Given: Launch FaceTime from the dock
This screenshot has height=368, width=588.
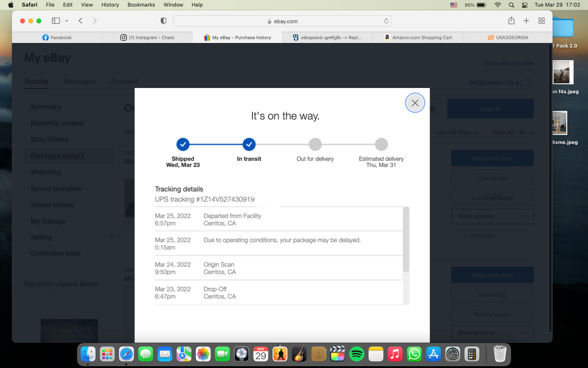Looking at the screenshot, I should pos(222,354).
